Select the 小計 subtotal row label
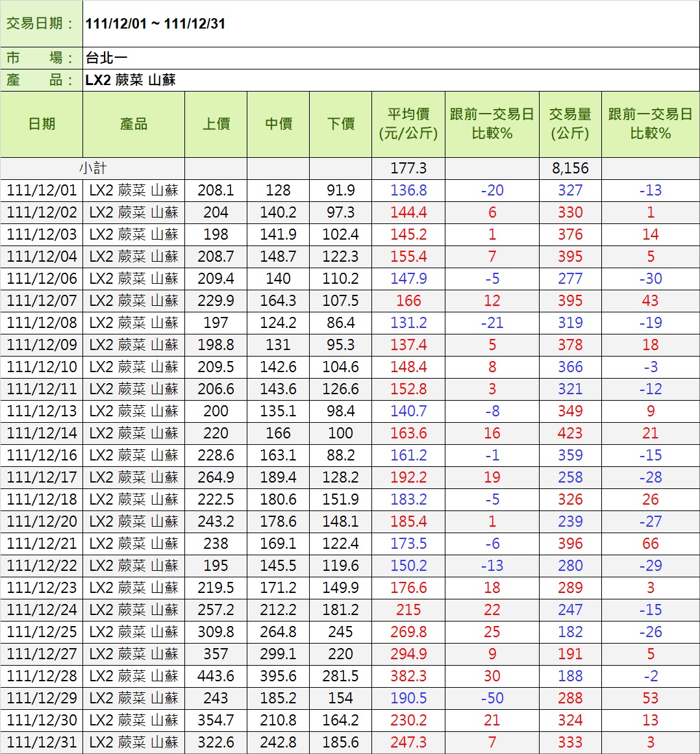Screen dimensions: 700x754 (x=93, y=168)
